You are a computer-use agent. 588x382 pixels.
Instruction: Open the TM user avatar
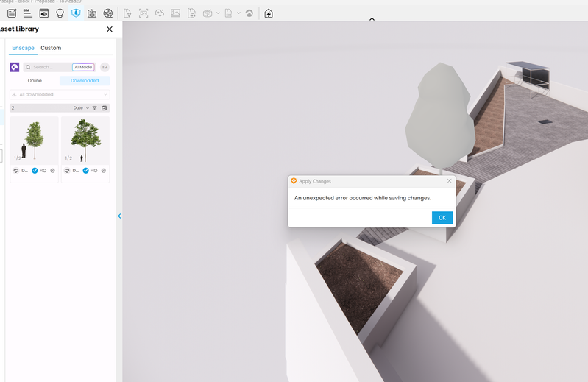pyautogui.click(x=105, y=67)
